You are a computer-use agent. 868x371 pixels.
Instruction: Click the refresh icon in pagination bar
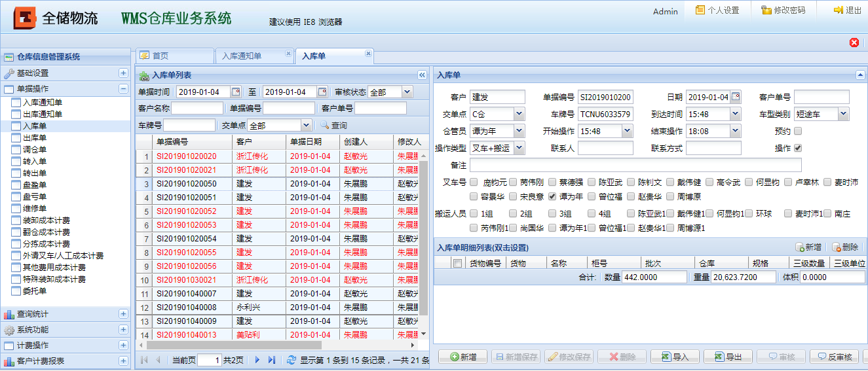click(291, 360)
